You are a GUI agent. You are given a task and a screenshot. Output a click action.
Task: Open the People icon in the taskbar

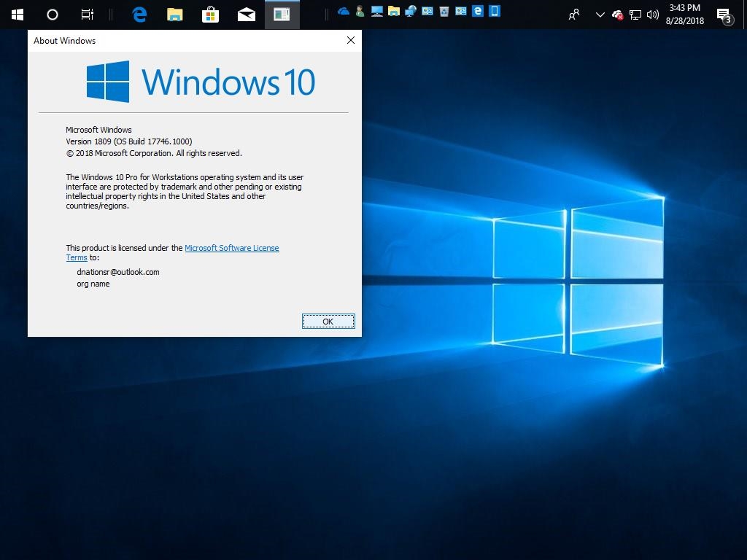click(575, 15)
